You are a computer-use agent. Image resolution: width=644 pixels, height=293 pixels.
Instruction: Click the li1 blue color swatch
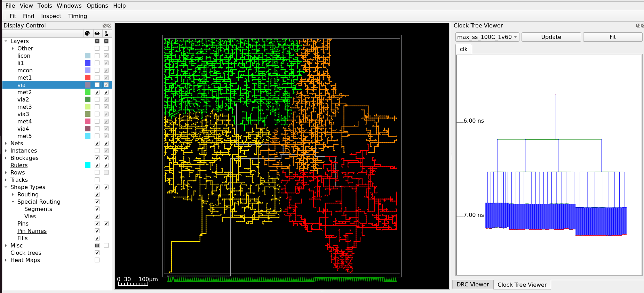click(88, 63)
